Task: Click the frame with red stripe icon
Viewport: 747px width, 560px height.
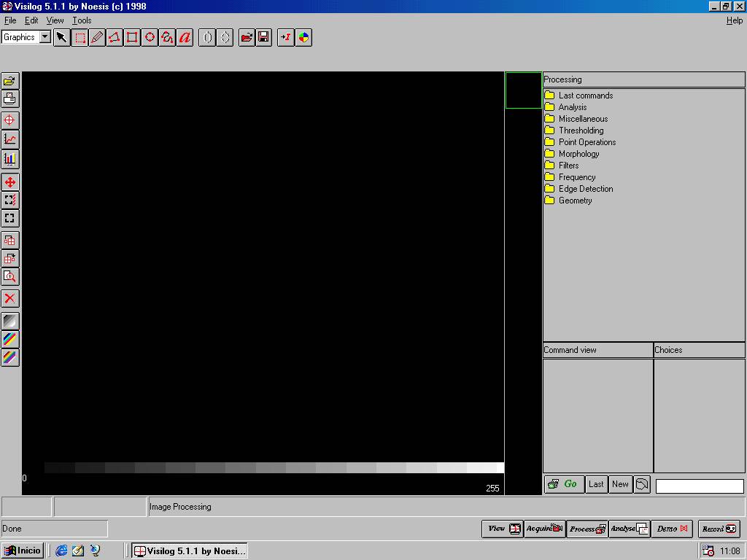Action: (10, 200)
